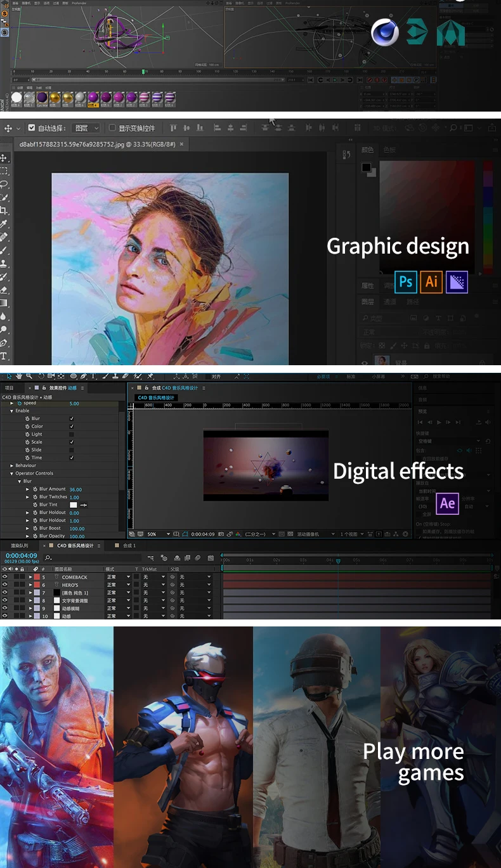The image size is (501, 868).
Task: Toggle the Time checkbox under Enable
Action: point(72,457)
